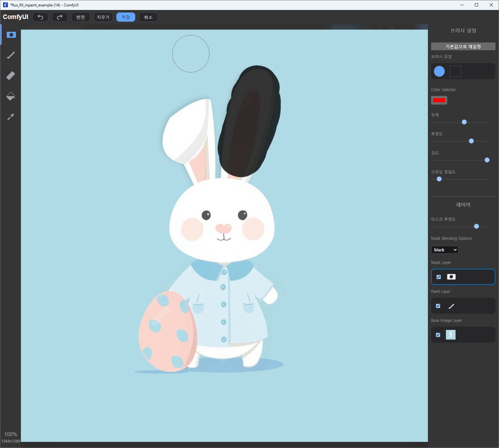Toggle Mask Layer visibility checkbox

439,277
